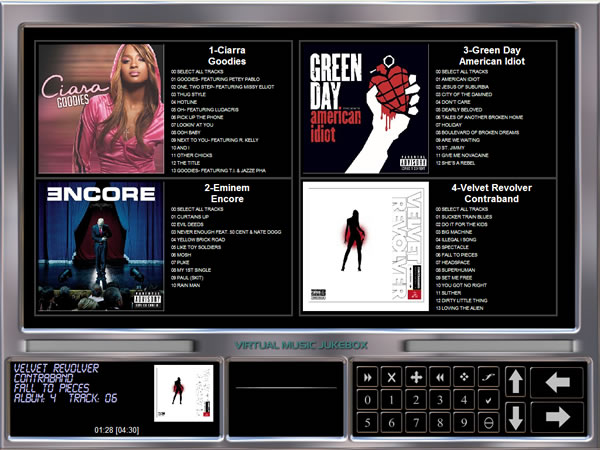
Task: Select track 02 Jesus Of Suburbia
Action: (x=462, y=87)
